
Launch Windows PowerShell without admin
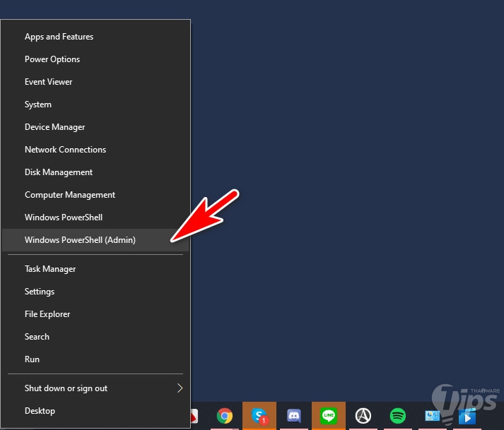click(x=95, y=217)
